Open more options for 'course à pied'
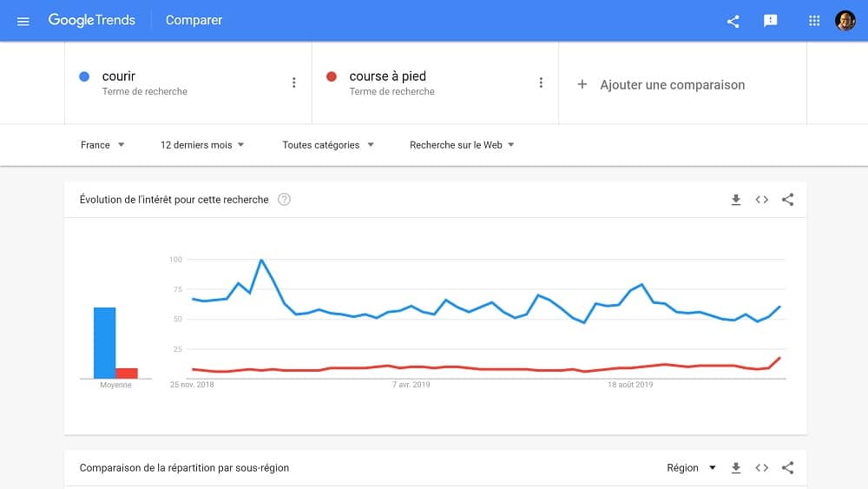 (541, 83)
